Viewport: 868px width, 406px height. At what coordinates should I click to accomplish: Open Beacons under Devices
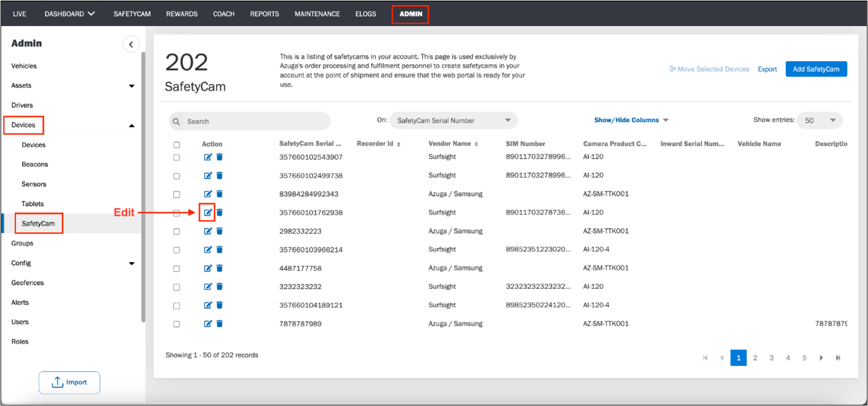tap(35, 165)
